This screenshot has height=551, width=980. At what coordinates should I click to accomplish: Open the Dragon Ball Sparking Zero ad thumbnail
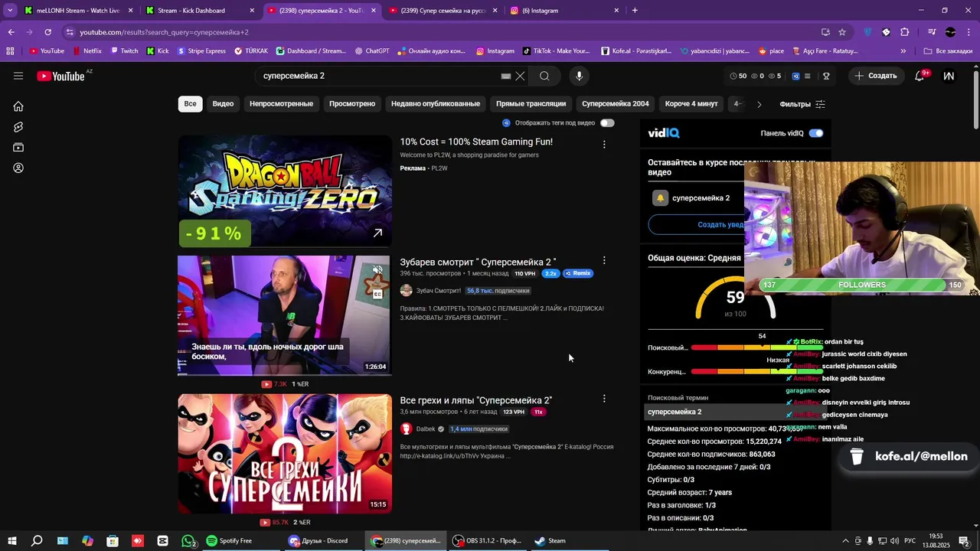(285, 191)
